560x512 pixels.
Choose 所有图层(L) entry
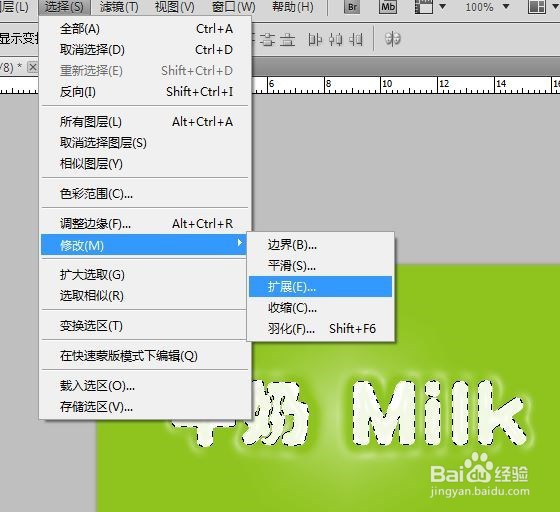145,122
